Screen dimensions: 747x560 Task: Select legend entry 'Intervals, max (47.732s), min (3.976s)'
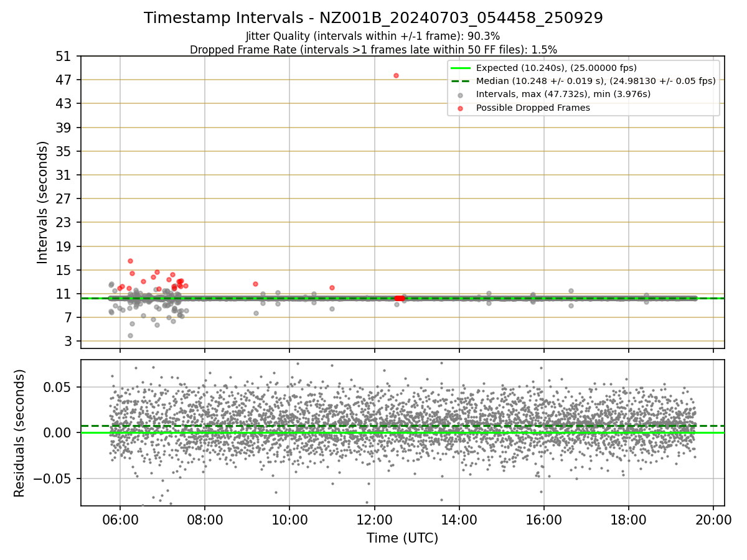click(x=563, y=95)
